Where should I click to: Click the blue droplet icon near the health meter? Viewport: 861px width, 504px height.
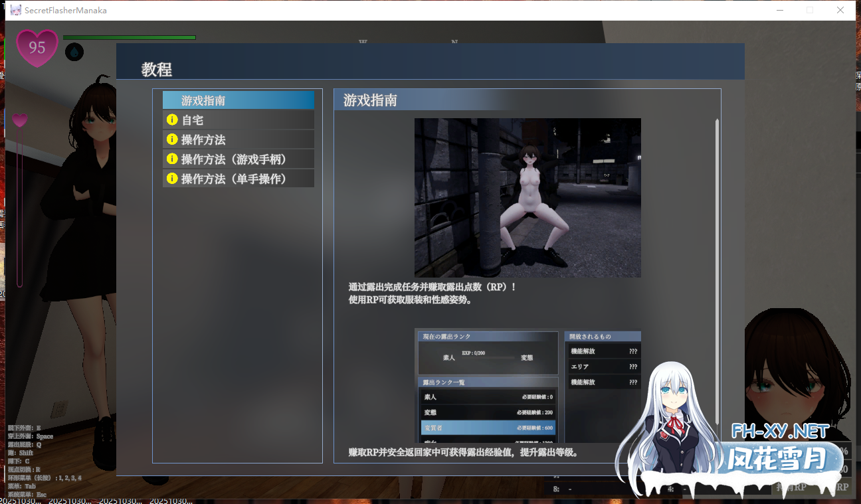(x=74, y=52)
